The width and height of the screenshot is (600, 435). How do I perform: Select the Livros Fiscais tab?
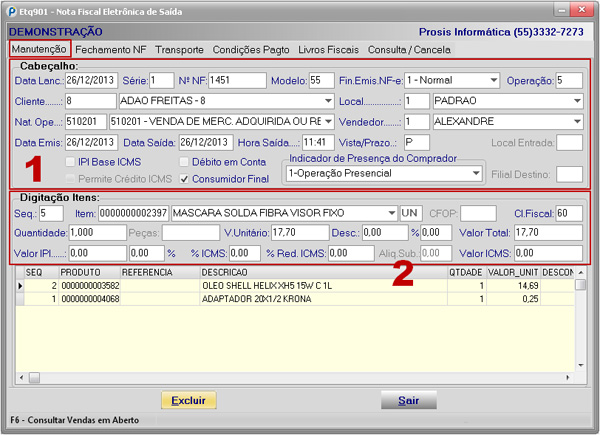point(328,50)
